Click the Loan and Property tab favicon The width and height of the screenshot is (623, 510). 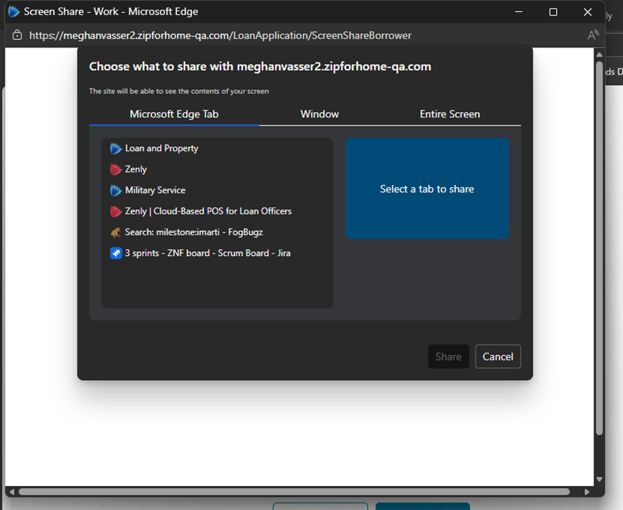116,149
